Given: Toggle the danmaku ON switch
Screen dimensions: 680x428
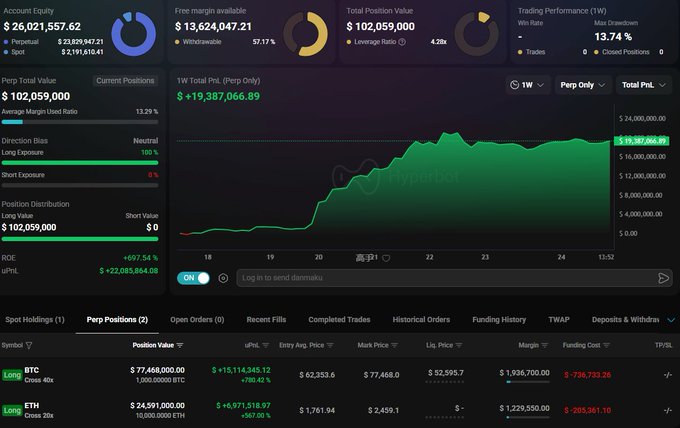Looking at the screenshot, I should [193, 278].
